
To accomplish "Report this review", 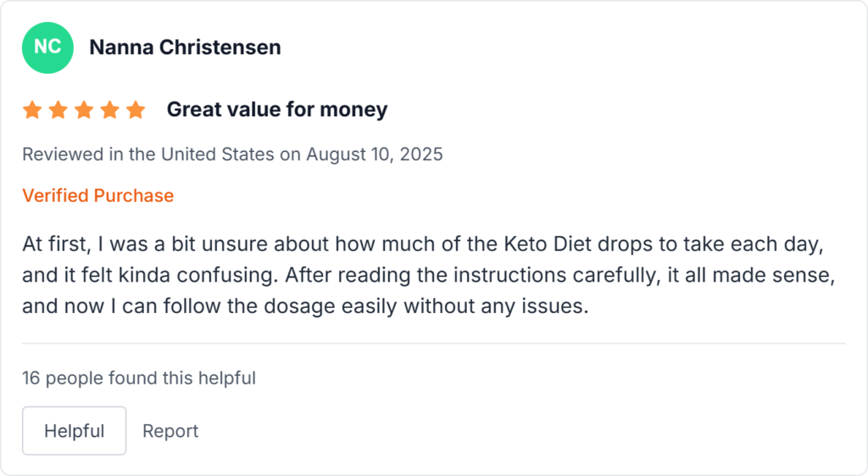I will click(170, 431).
